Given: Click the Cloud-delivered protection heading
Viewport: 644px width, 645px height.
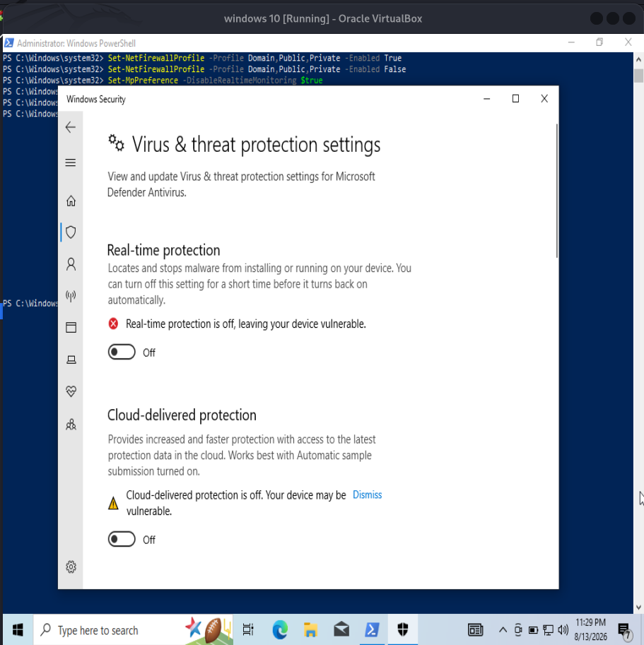Looking at the screenshot, I should [x=182, y=415].
